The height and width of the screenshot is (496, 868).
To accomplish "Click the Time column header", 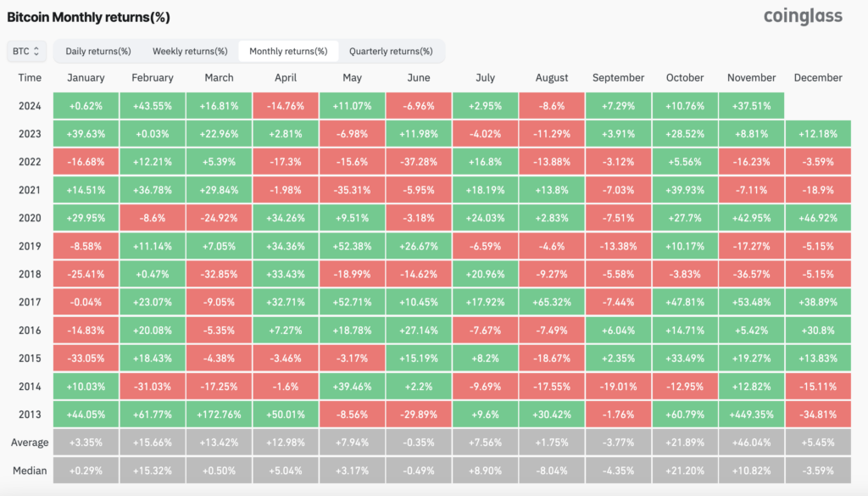I will (x=30, y=77).
